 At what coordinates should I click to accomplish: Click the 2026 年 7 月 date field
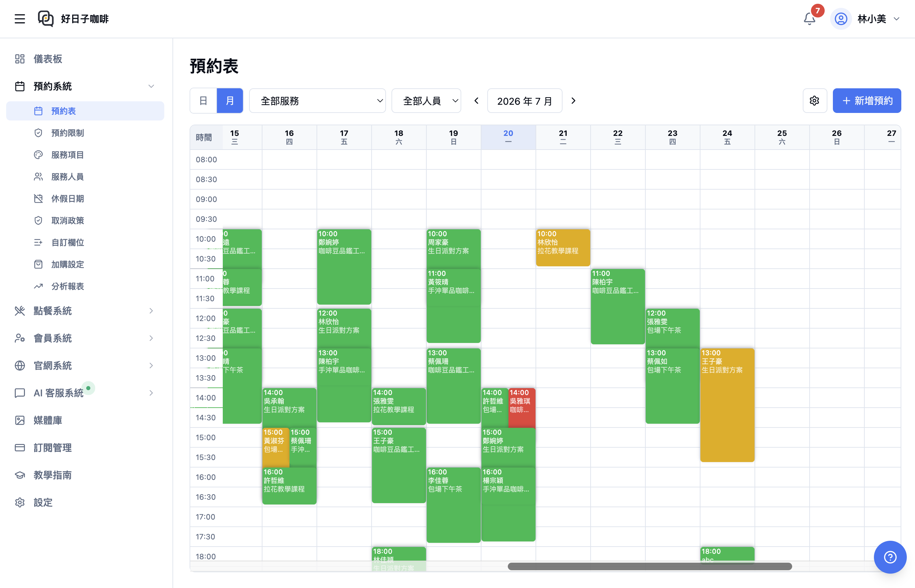pos(525,101)
